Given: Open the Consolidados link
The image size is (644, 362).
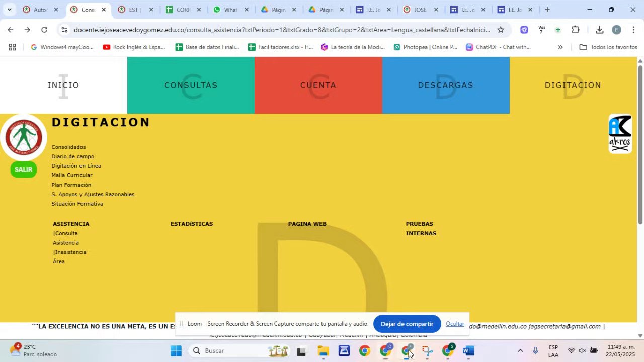Looking at the screenshot, I should click(x=68, y=147).
